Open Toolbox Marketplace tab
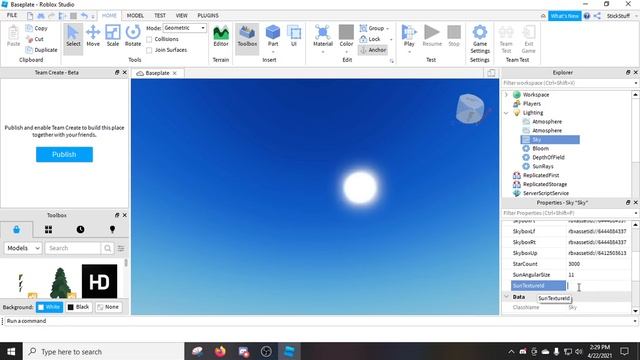640x360 pixels. 16,229
